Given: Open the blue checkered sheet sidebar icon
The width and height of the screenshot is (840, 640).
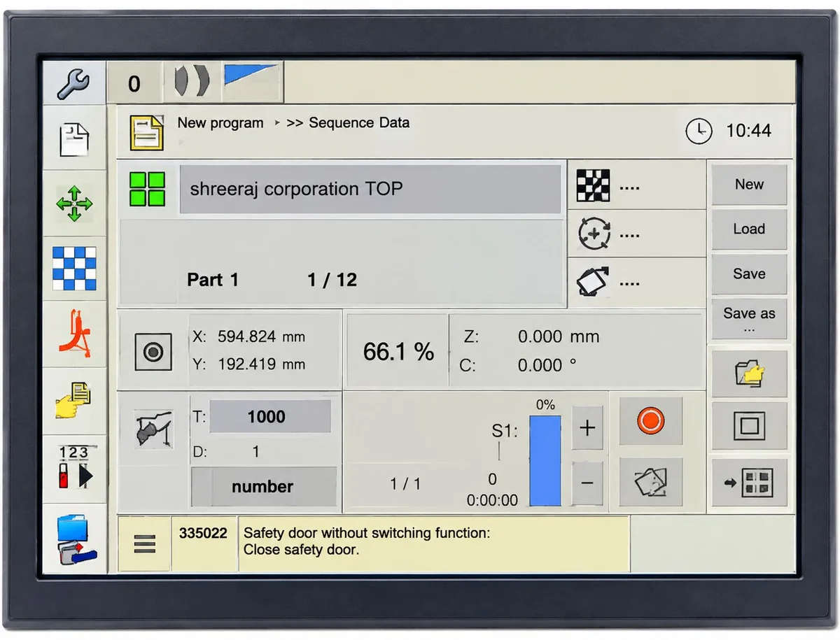Looking at the screenshot, I should (x=73, y=269).
